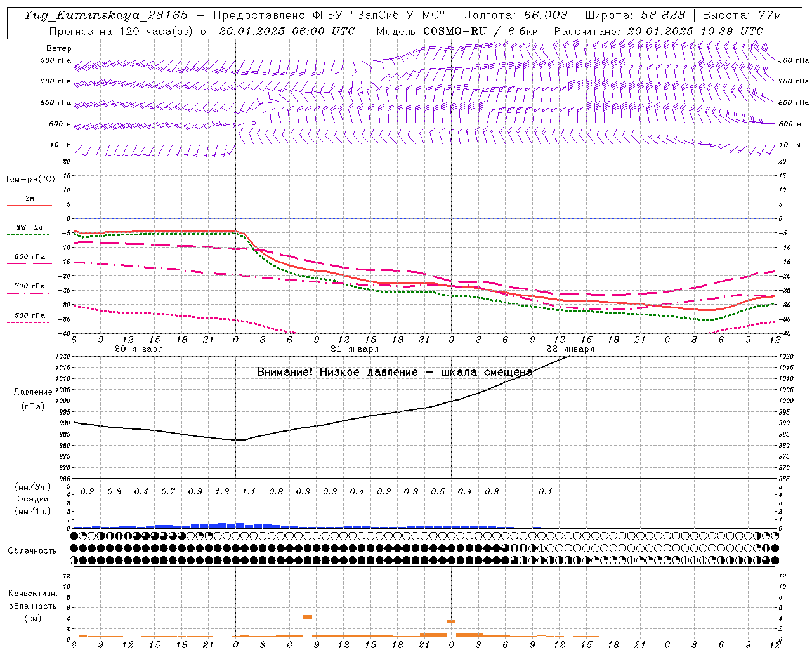Click the '22 января' date label
The height and width of the screenshot is (650, 812).
(x=570, y=349)
